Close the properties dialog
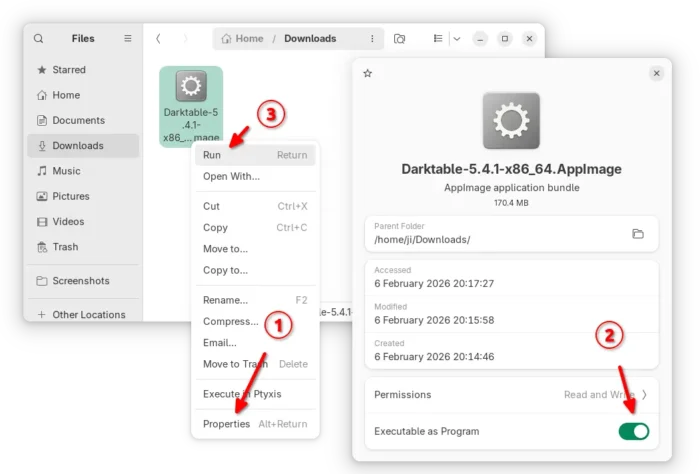Viewport: 700px width, 474px height. pyautogui.click(x=656, y=73)
